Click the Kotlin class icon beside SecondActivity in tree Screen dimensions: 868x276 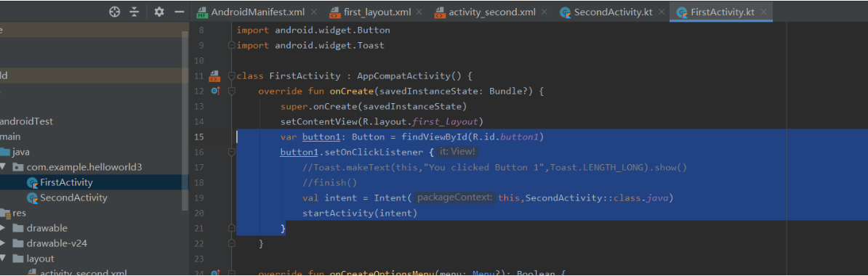[32, 198]
